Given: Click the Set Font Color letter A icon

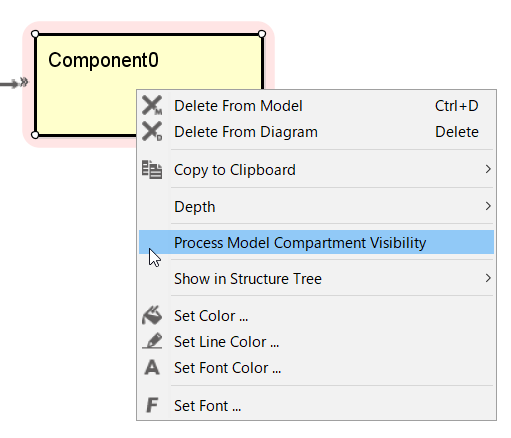Looking at the screenshot, I should click(152, 367).
